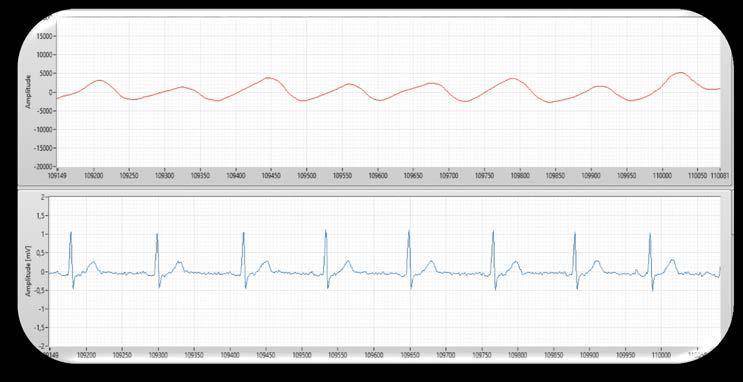Select the 109400 tick on lower graph X axis

(x=230, y=354)
